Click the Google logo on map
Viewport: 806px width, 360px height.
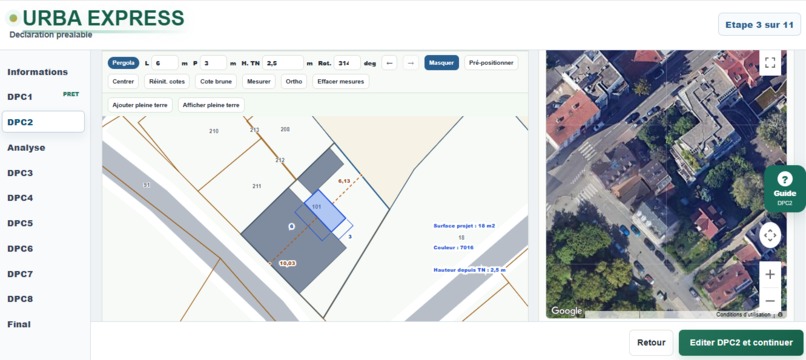[x=566, y=311]
